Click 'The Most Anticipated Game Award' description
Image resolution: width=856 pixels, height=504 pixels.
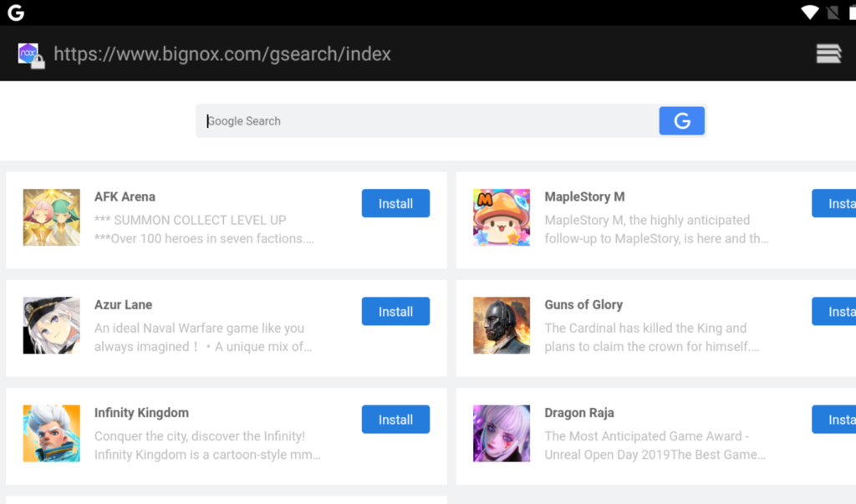point(655,445)
